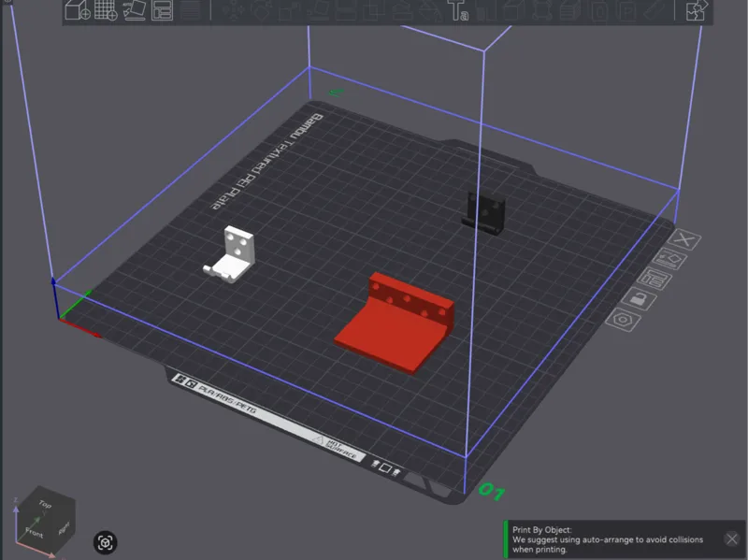Click the Add model cube icon
Viewport: 748px width, 560px height.
(x=78, y=9)
